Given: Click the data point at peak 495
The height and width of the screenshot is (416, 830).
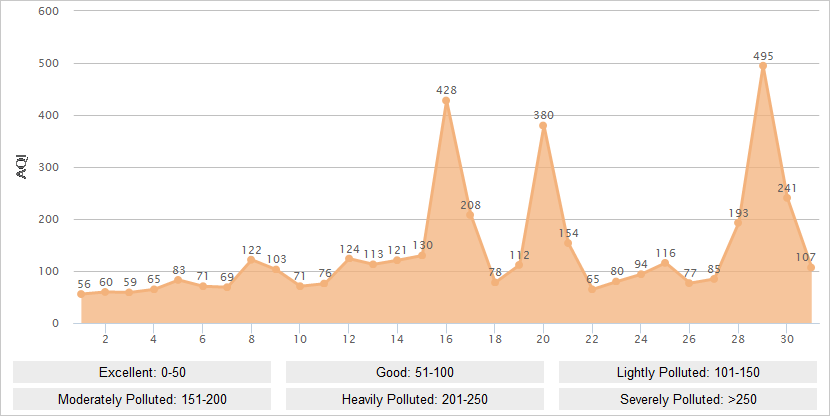Looking at the screenshot, I should (x=763, y=66).
